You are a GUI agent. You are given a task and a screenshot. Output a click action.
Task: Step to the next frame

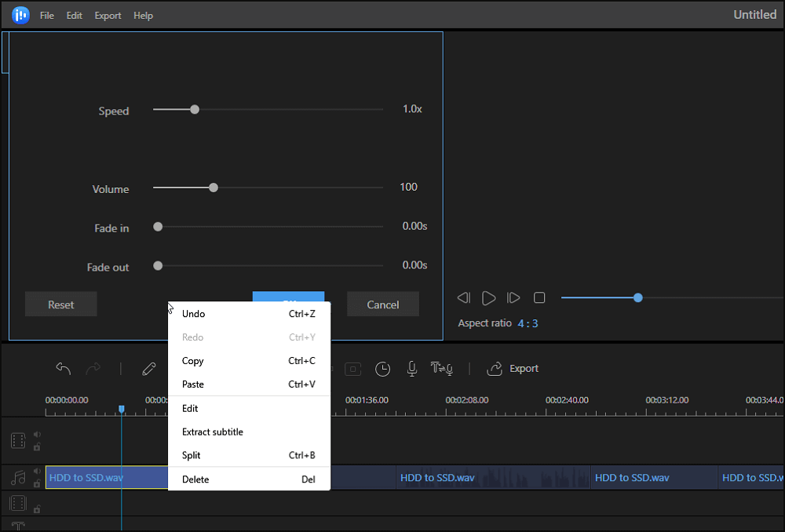[513, 298]
